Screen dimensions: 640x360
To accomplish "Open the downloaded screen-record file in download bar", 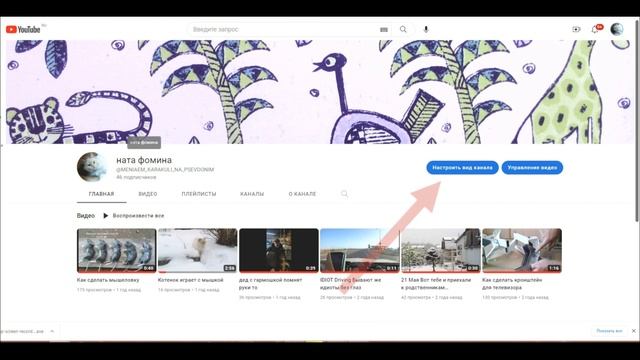I will tap(22, 331).
